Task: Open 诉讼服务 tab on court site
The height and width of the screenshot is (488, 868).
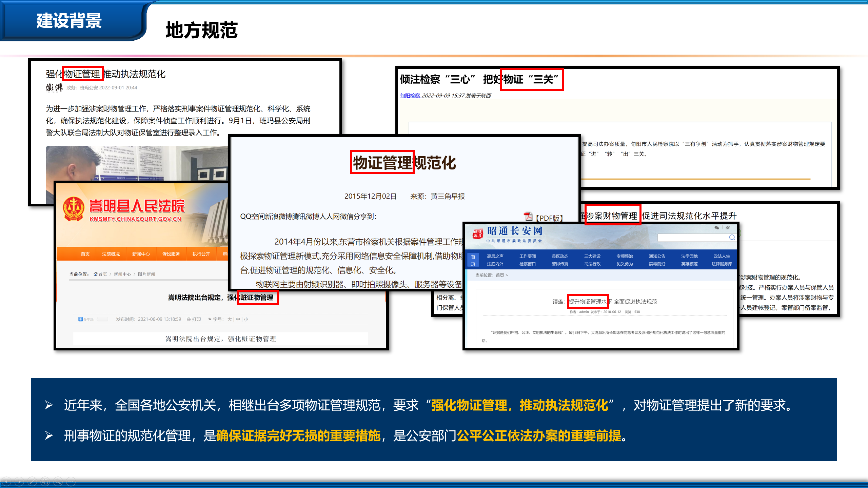Action: click(x=171, y=254)
